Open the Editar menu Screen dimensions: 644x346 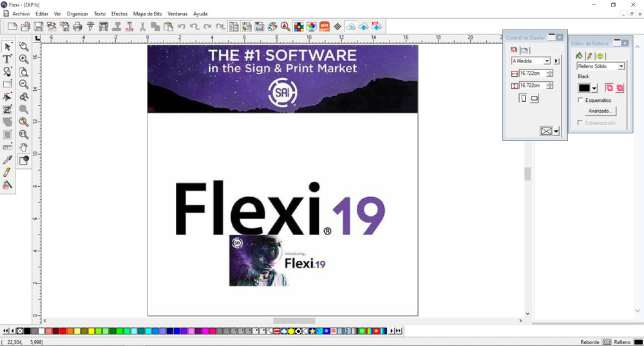coord(42,14)
